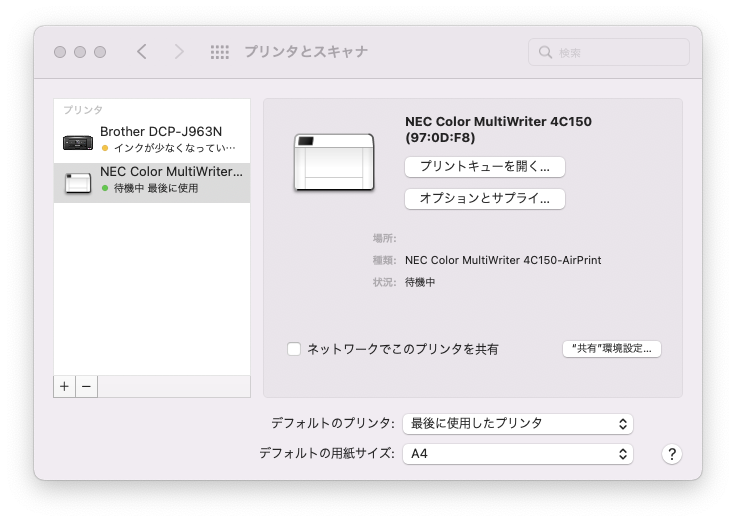The height and width of the screenshot is (522, 736).
Task: Open help with the question mark button
Action: tap(672, 454)
